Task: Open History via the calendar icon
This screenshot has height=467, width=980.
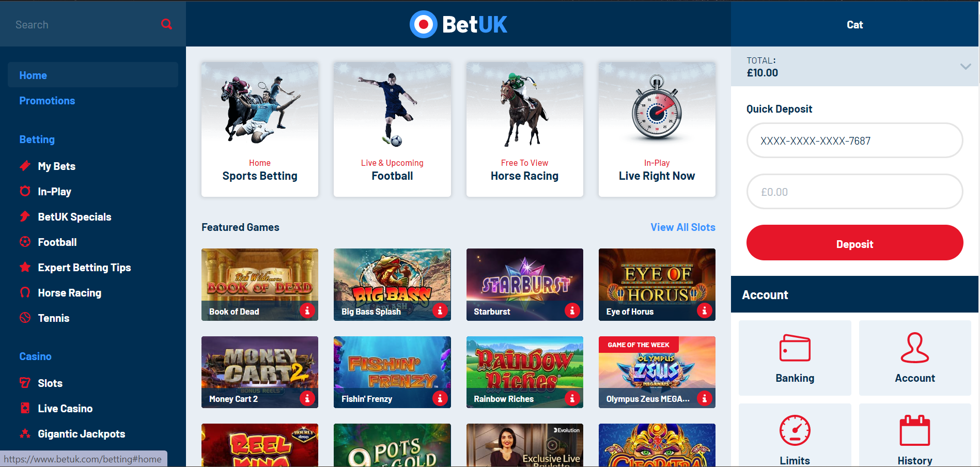Action: (x=914, y=430)
